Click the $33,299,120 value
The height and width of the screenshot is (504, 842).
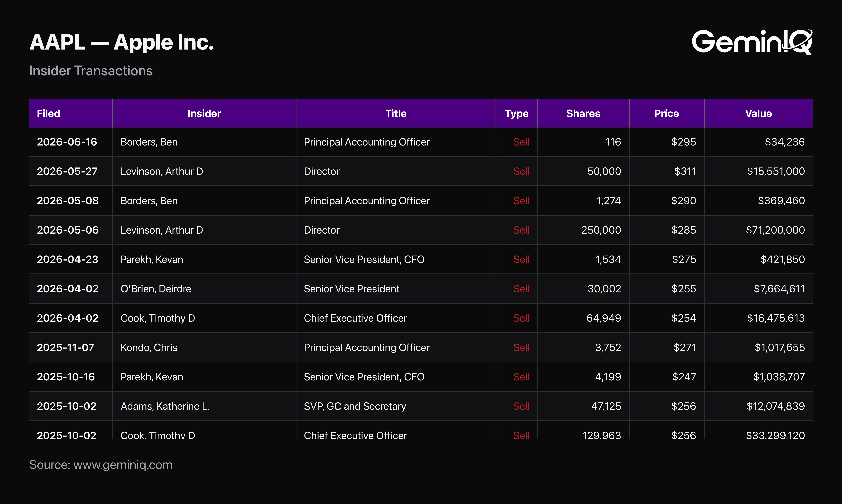pyautogui.click(x=775, y=435)
